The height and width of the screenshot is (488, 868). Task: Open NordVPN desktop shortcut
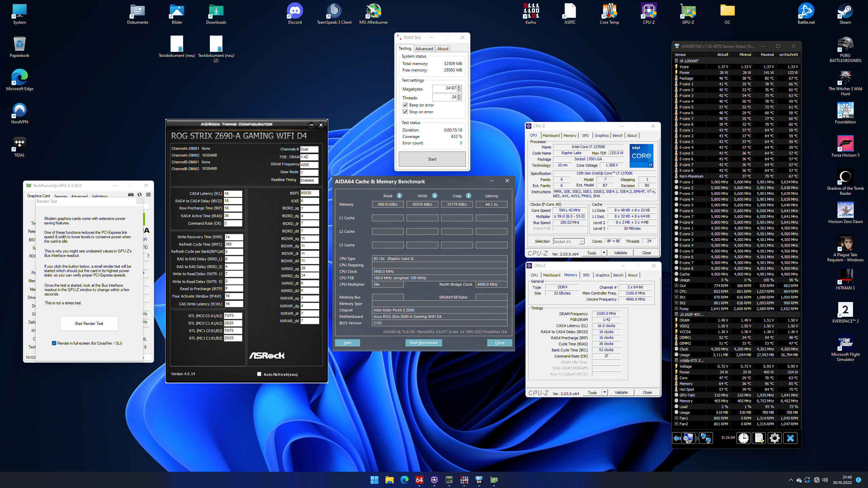pyautogui.click(x=20, y=114)
